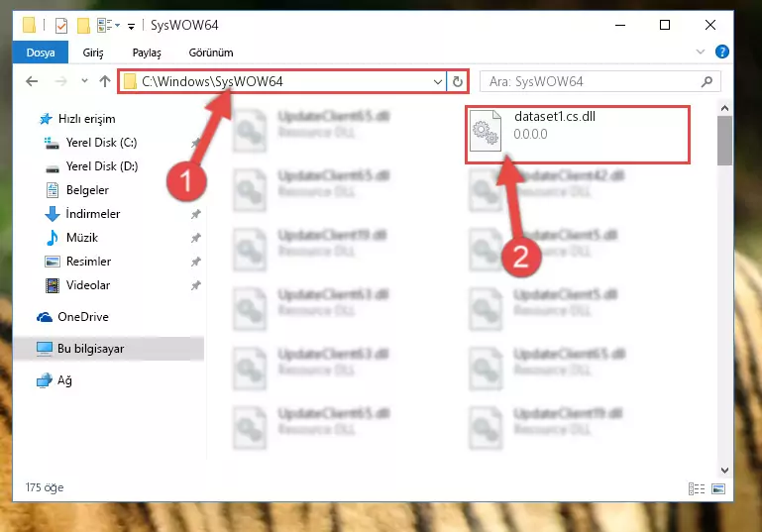
Task: Click the New folder quick access icon
Action: 83,26
